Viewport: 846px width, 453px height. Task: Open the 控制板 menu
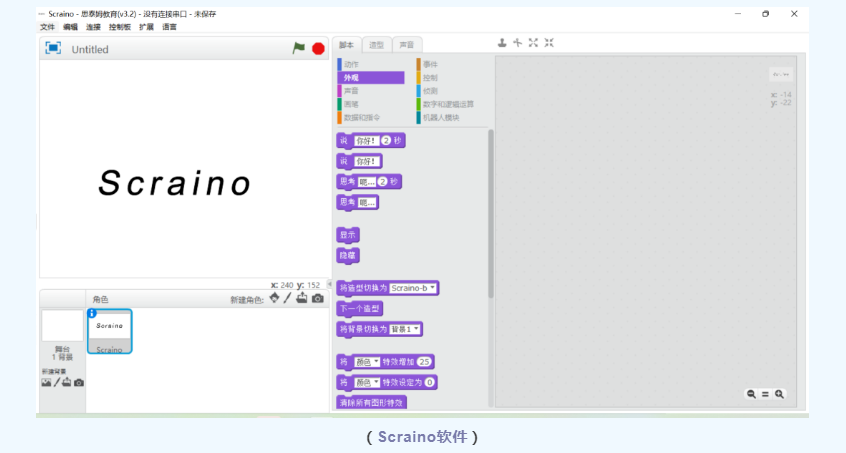[x=120, y=27]
